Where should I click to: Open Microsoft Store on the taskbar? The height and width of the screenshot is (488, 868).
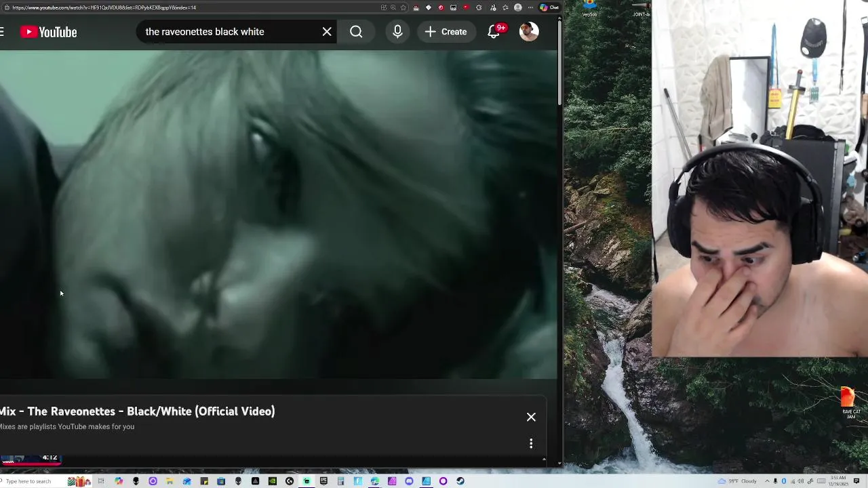221,481
